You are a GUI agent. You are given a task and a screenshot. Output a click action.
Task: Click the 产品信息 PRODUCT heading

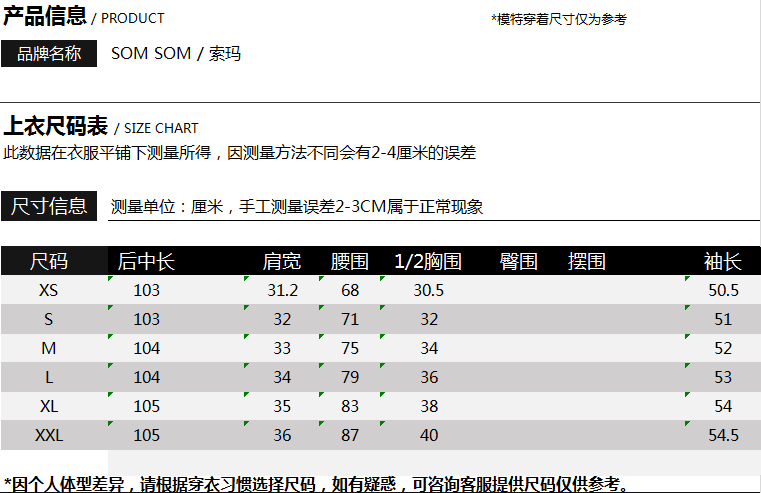[84, 16]
